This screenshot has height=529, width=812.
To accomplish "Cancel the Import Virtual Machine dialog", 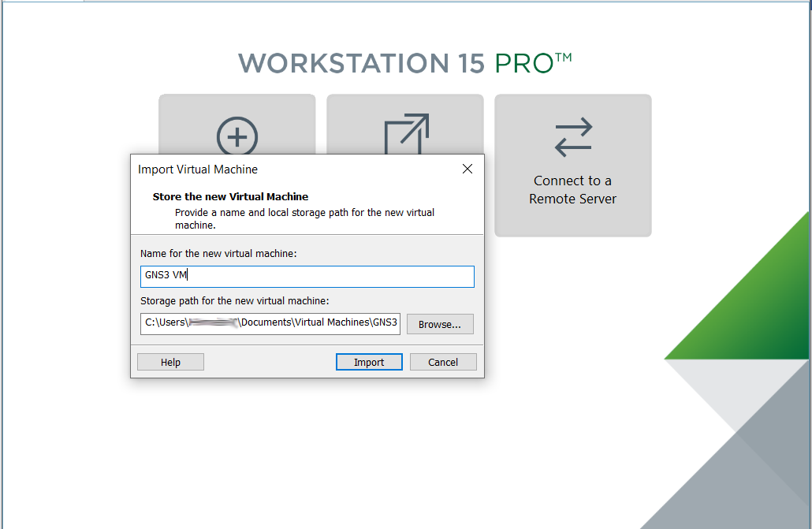I will point(443,362).
